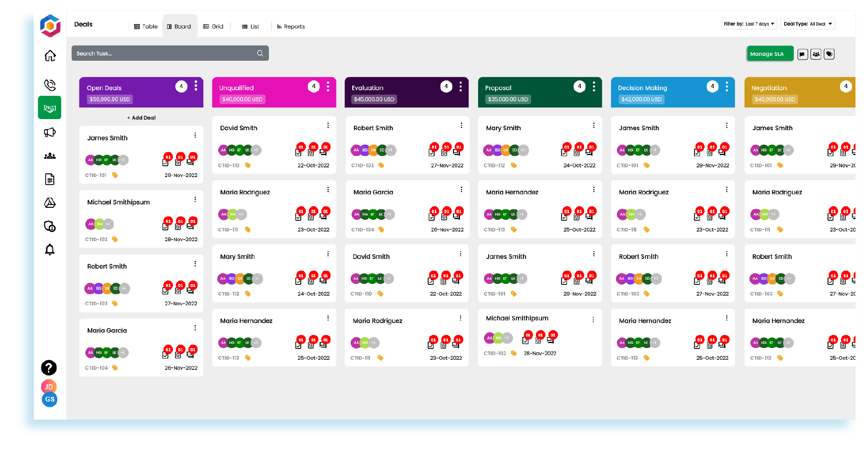
Task: Click the documents icon in the sidebar
Action: point(50,179)
